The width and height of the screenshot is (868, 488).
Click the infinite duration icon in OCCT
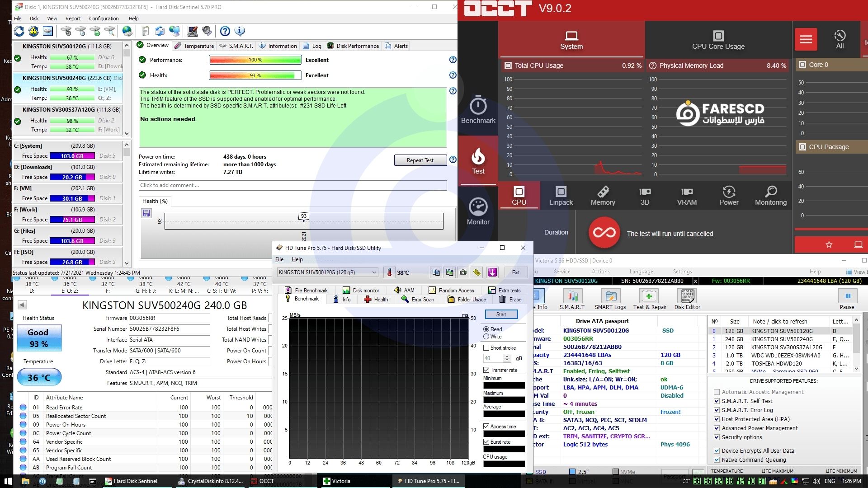click(x=604, y=233)
